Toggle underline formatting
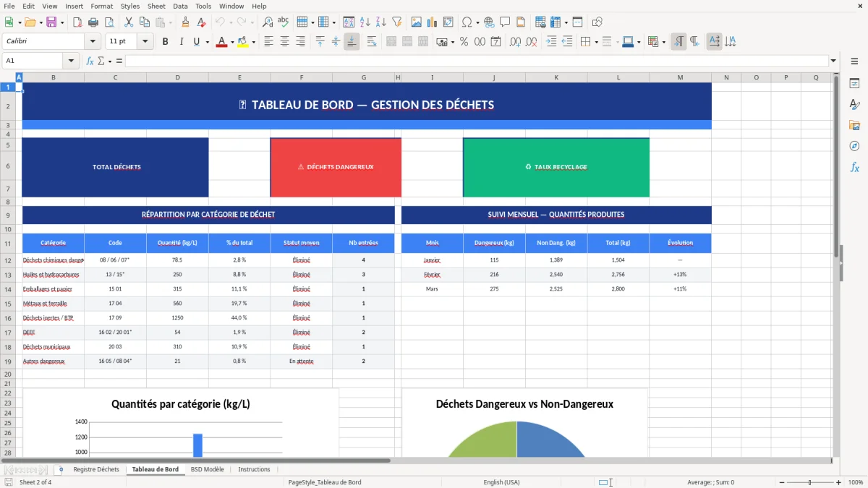 coord(196,41)
